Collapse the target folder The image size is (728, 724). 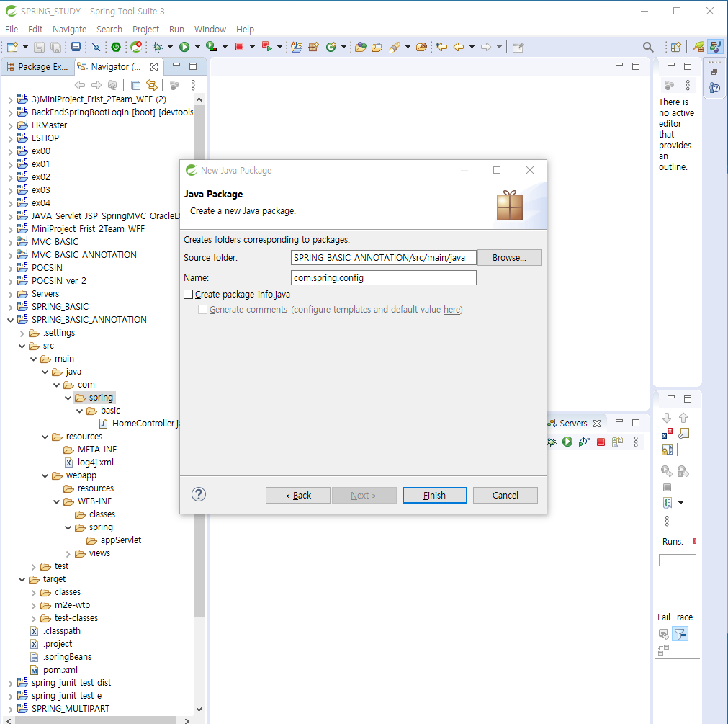pos(22,580)
